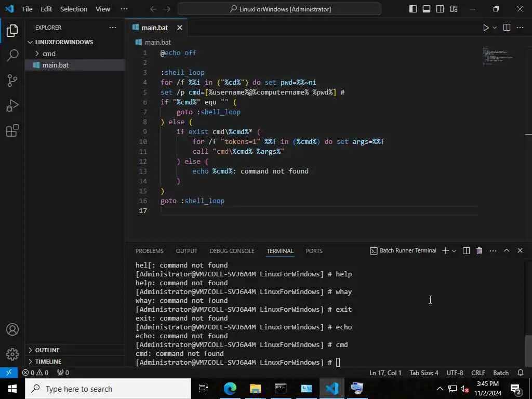Kill the terminal with trash icon

click(x=479, y=251)
